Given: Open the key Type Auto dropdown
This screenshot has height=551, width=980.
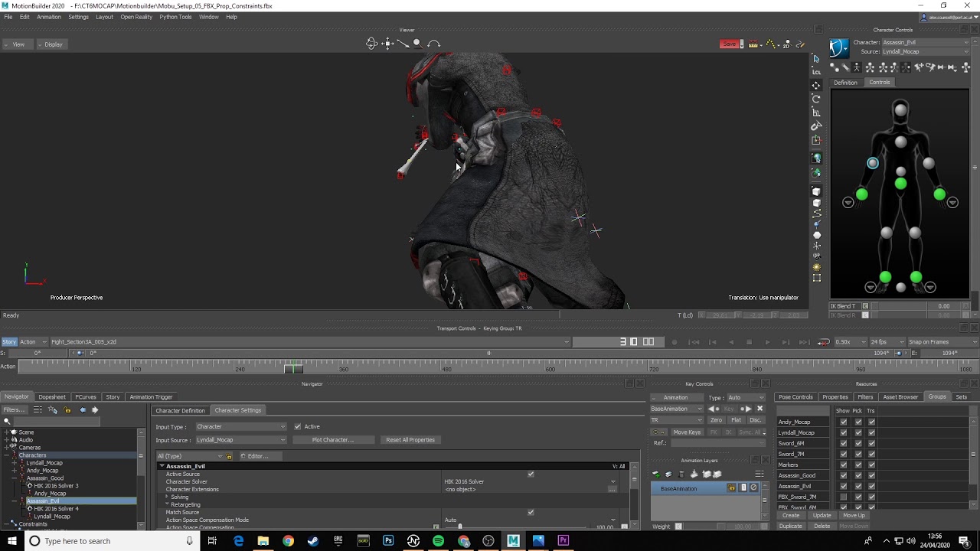Looking at the screenshot, I should coord(746,397).
